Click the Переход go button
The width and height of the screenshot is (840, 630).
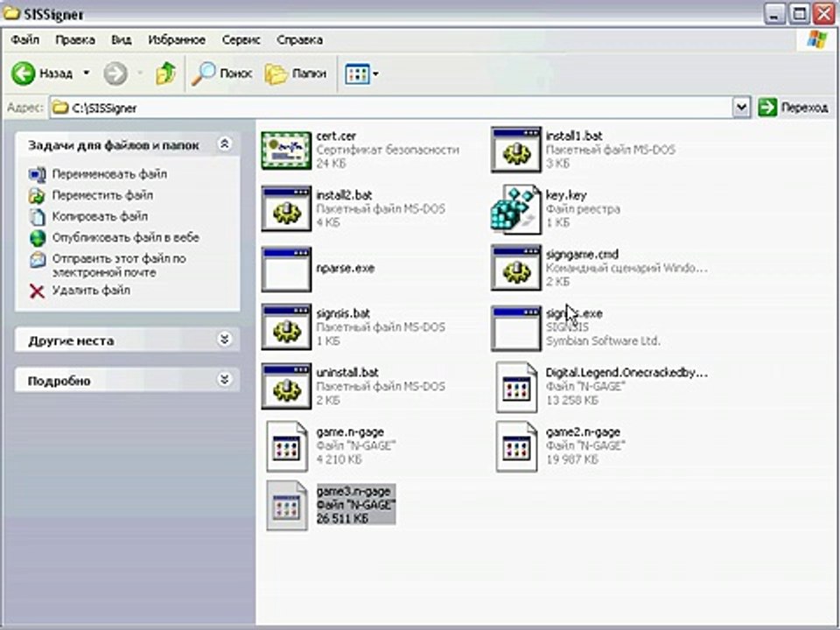[793, 108]
